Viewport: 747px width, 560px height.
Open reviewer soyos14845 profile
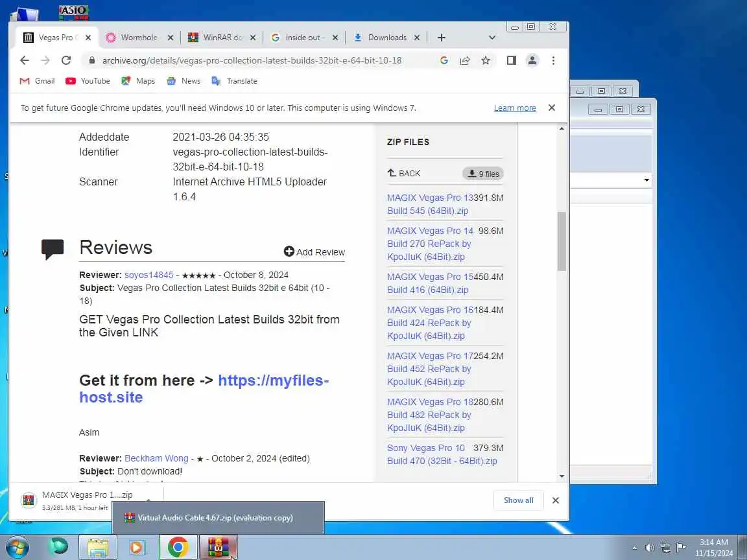coord(149,275)
